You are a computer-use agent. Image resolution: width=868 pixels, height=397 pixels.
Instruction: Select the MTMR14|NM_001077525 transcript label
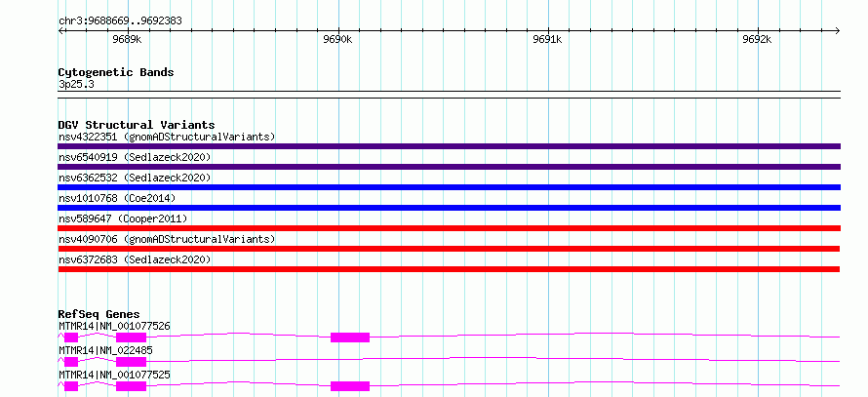click(114, 375)
